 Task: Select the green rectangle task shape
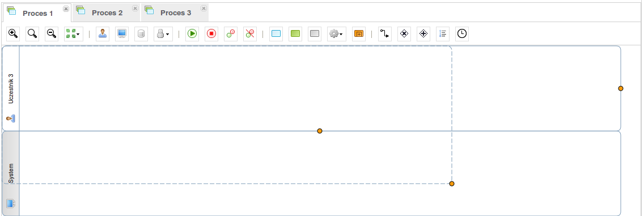(295, 33)
